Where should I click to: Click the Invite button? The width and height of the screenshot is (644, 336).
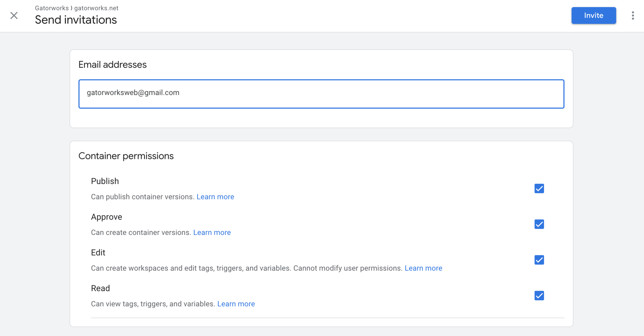click(x=593, y=15)
